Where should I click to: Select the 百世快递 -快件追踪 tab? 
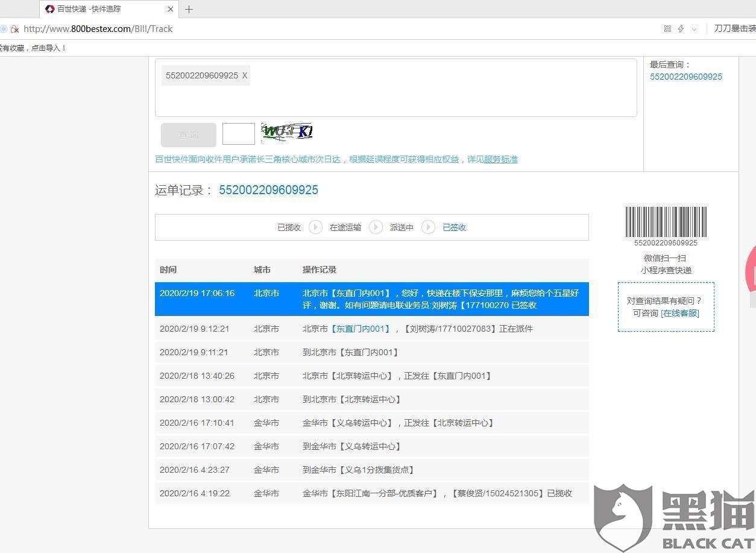pos(109,9)
